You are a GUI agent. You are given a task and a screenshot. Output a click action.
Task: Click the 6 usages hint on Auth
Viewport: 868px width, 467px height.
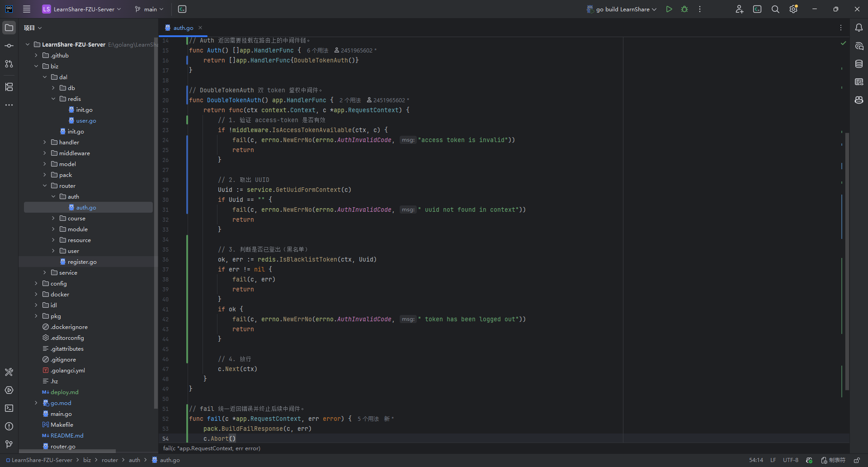pos(317,50)
